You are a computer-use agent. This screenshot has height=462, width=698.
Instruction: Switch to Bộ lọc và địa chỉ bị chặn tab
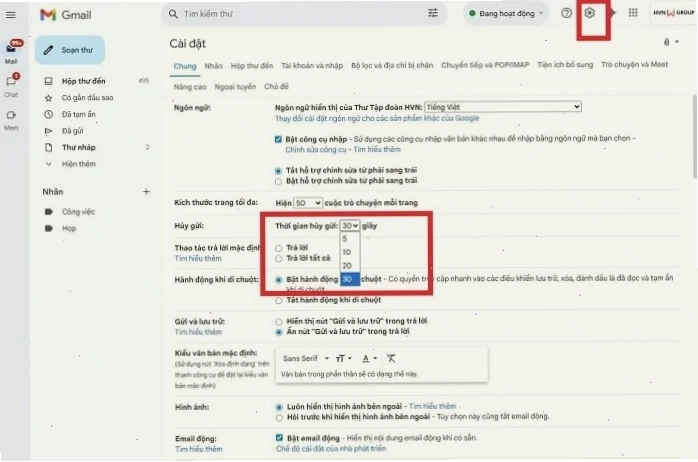pyautogui.click(x=392, y=65)
